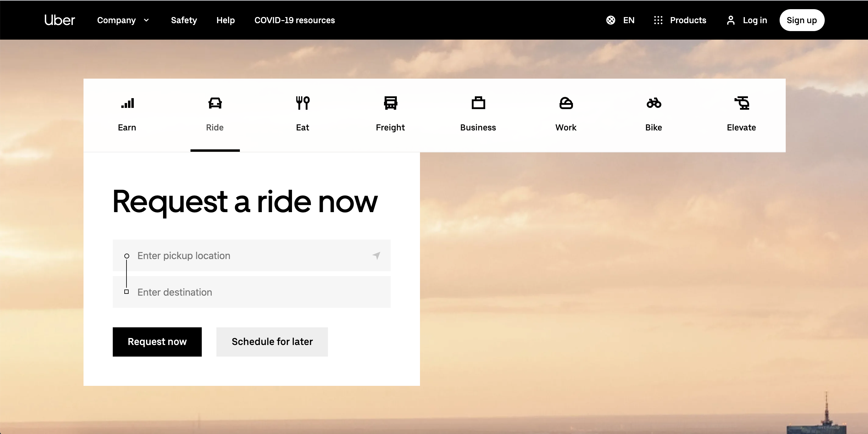Image resolution: width=868 pixels, height=434 pixels.
Task: Select the Bike bicycle icon
Action: click(654, 103)
